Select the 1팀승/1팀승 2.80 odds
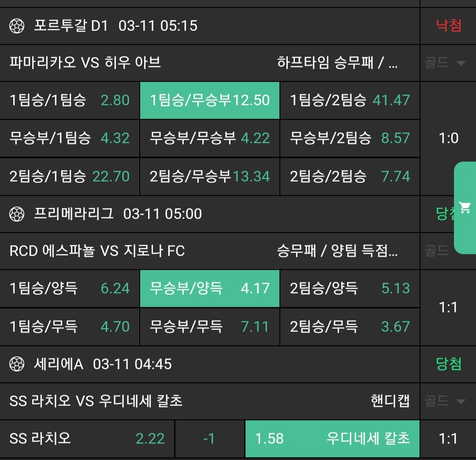Viewport: 476px width, 460px height. click(70, 100)
